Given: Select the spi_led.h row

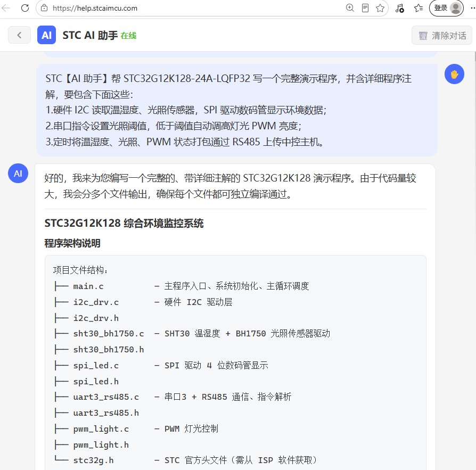Looking at the screenshot, I should point(86,382).
